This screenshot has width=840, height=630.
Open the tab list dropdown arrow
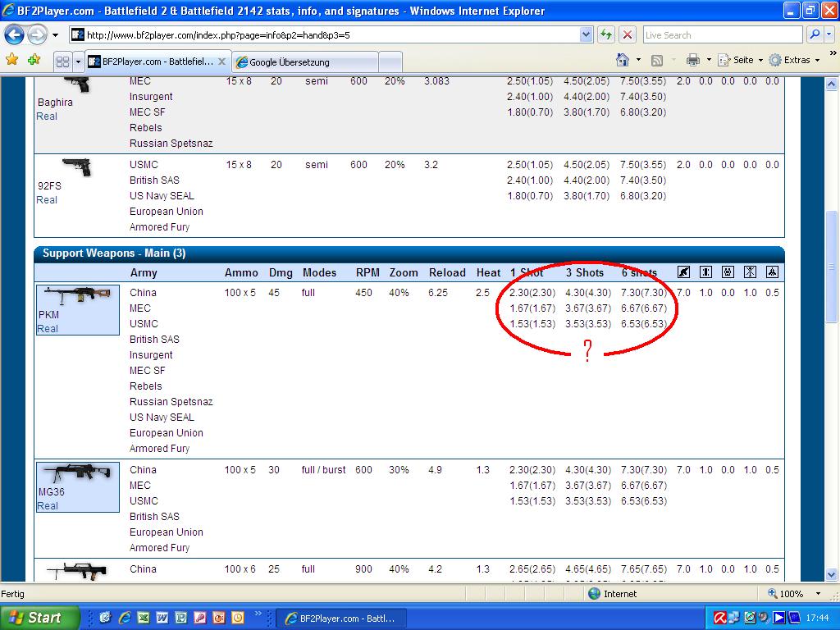tap(78, 62)
